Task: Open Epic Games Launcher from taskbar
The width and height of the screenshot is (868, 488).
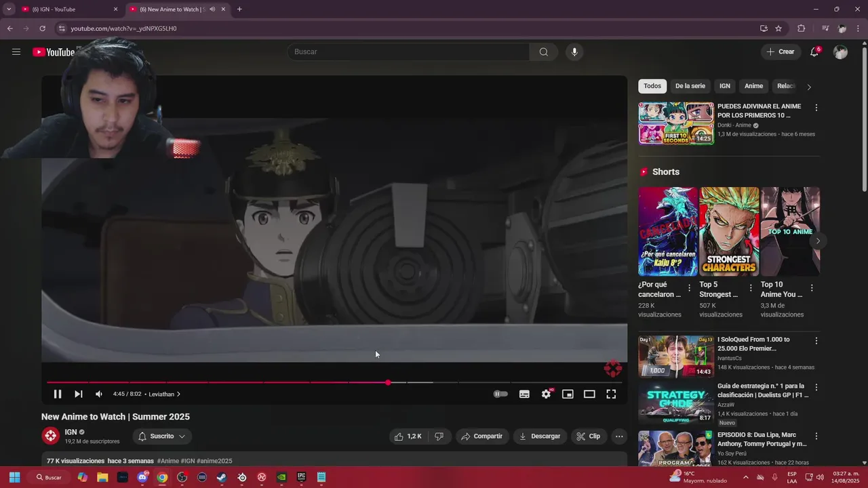Action: (302, 477)
